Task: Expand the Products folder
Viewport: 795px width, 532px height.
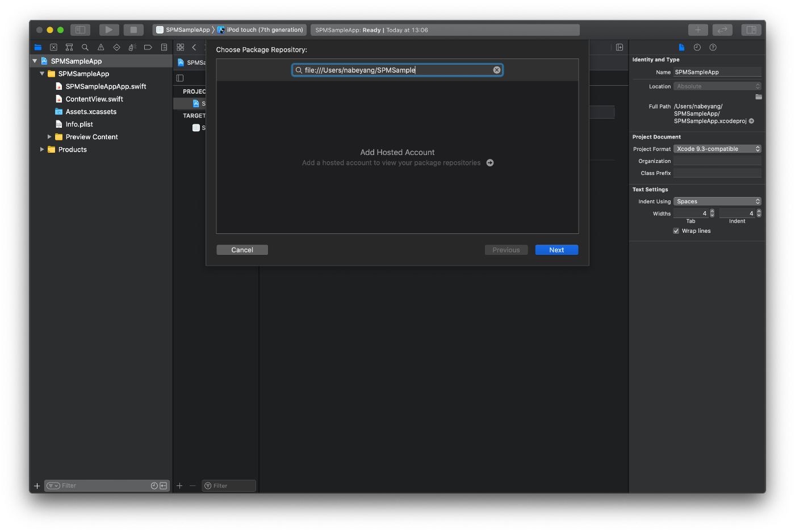Action: tap(42, 149)
